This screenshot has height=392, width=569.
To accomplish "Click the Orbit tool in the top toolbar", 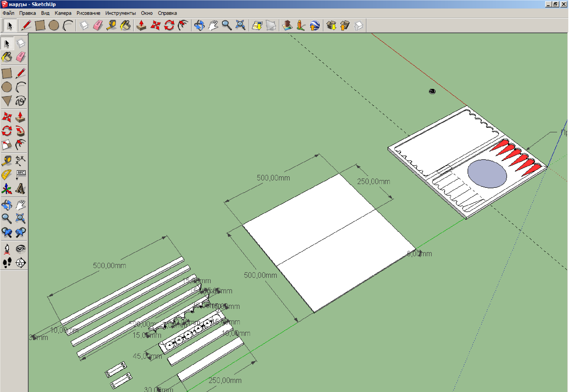I will (x=199, y=25).
